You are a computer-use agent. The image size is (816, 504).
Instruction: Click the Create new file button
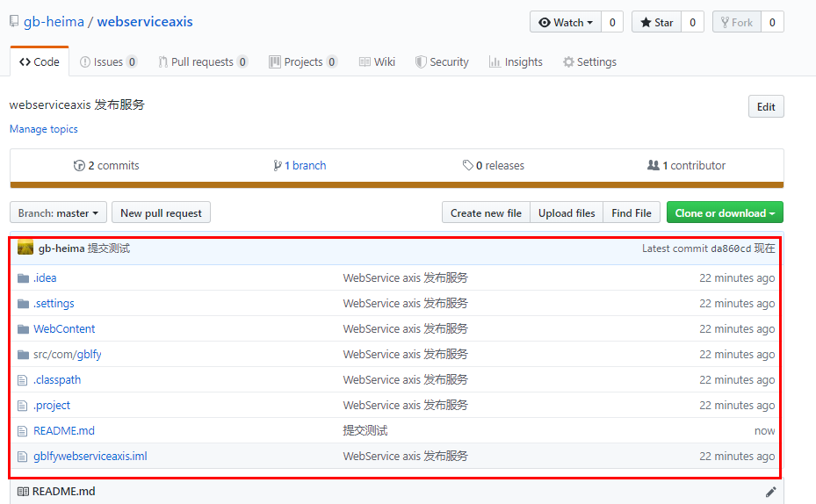click(x=486, y=212)
